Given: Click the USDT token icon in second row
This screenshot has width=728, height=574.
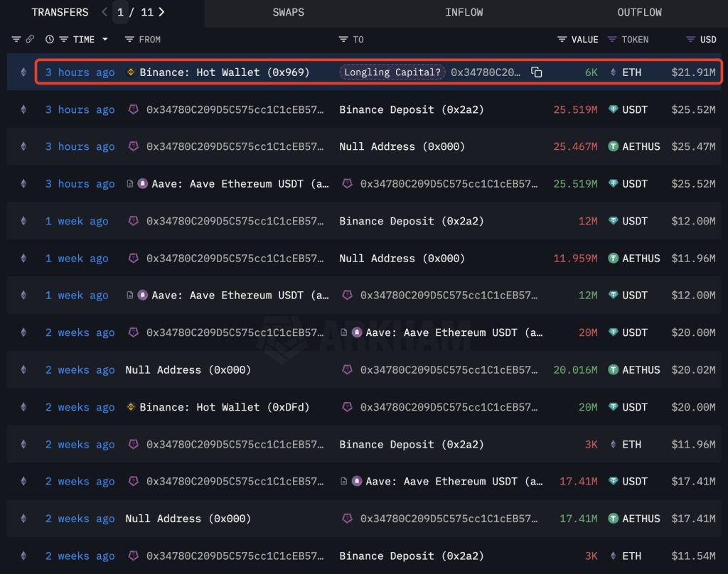Looking at the screenshot, I should (x=614, y=110).
